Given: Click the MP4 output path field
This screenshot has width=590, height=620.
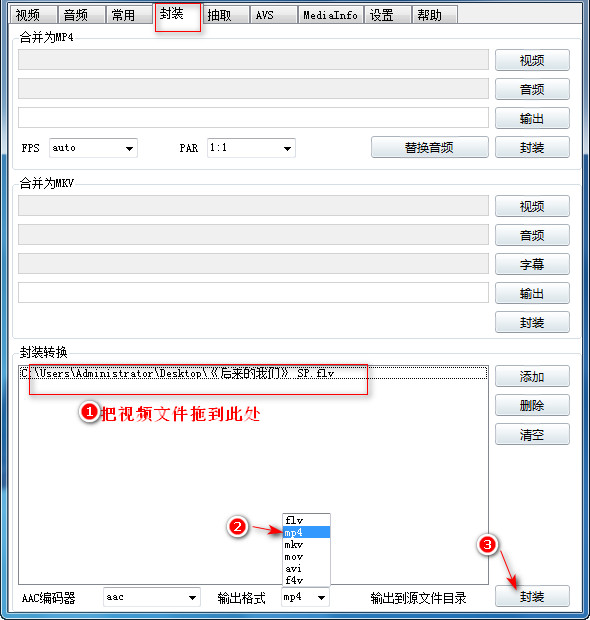Looking at the screenshot, I should pyautogui.click(x=253, y=117).
